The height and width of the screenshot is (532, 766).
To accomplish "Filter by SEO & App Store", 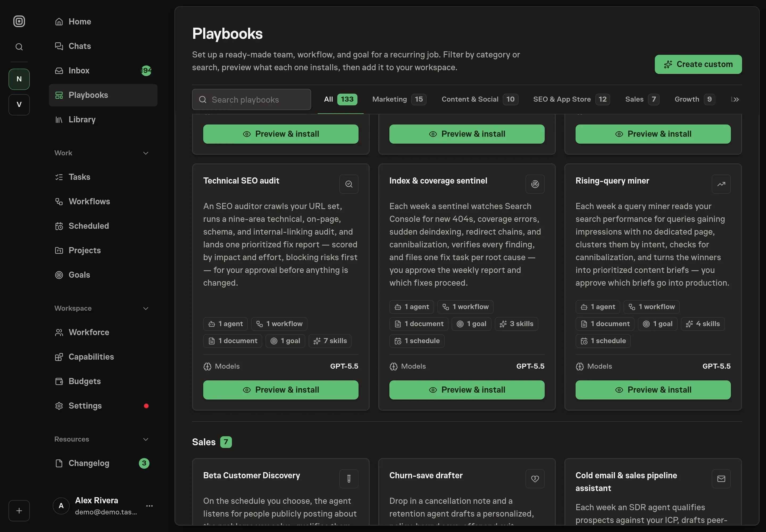I will (571, 99).
